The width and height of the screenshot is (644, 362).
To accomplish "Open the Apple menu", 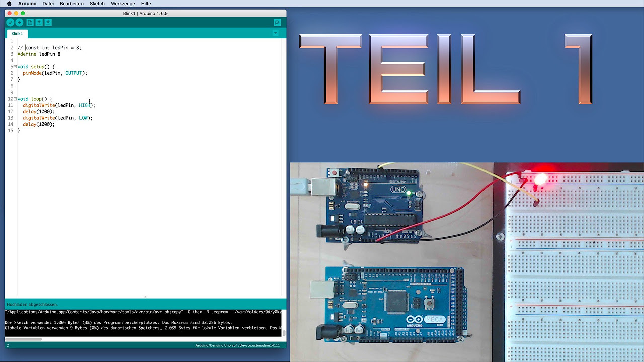I will click(9, 4).
